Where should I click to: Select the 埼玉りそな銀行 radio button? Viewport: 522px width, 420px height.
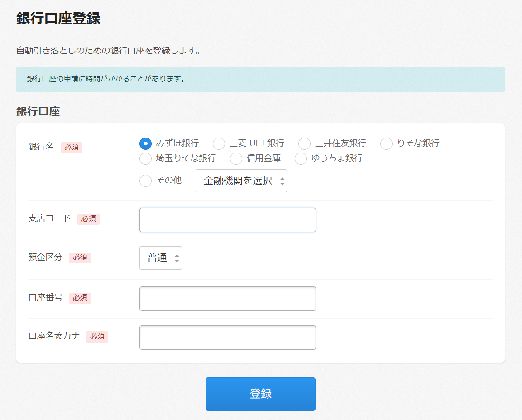click(145, 159)
